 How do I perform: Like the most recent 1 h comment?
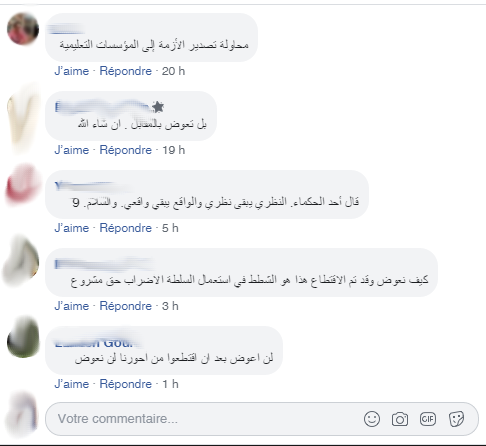coord(72,384)
